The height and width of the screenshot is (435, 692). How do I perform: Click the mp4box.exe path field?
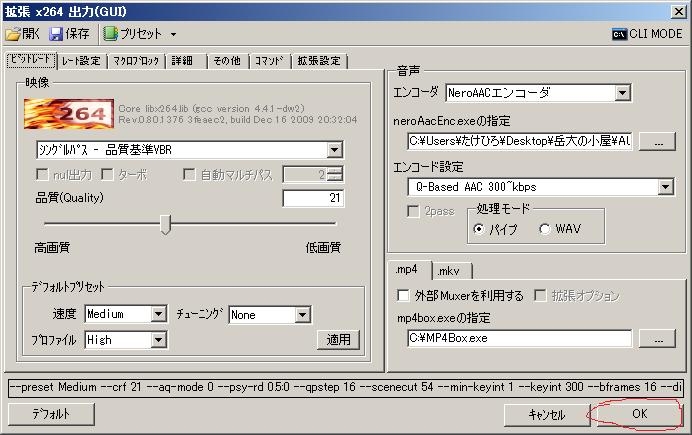tap(519, 338)
